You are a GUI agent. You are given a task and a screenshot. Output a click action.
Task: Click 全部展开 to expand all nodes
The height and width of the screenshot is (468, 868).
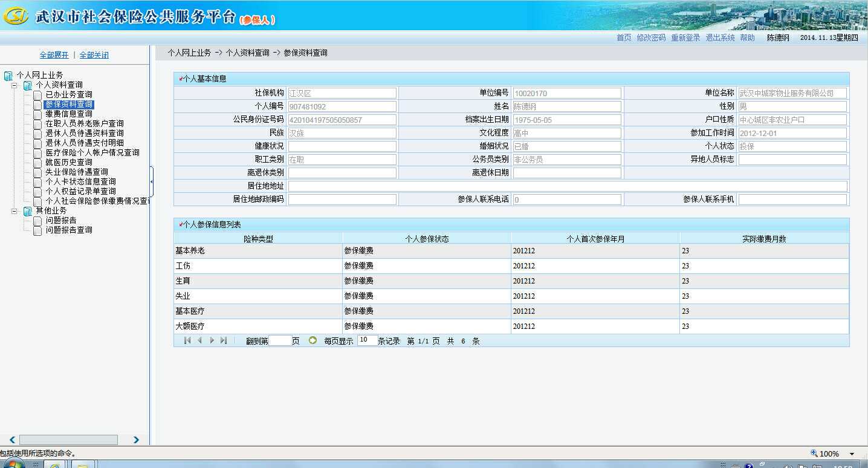click(x=54, y=55)
